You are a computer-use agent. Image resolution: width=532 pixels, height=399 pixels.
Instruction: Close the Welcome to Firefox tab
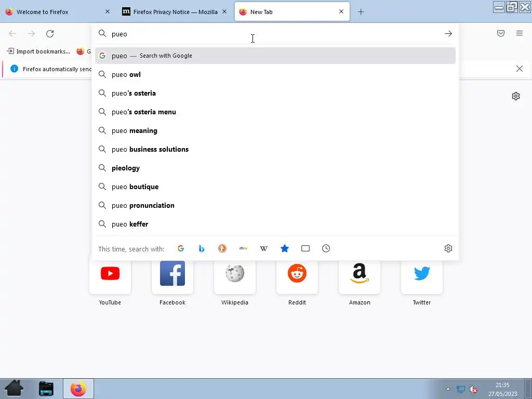108,11
